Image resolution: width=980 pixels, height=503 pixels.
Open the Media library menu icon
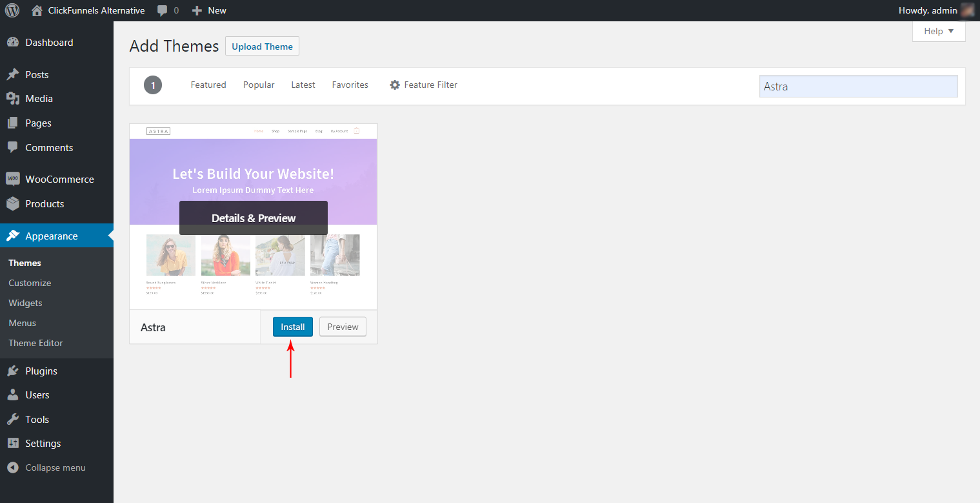tap(13, 99)
